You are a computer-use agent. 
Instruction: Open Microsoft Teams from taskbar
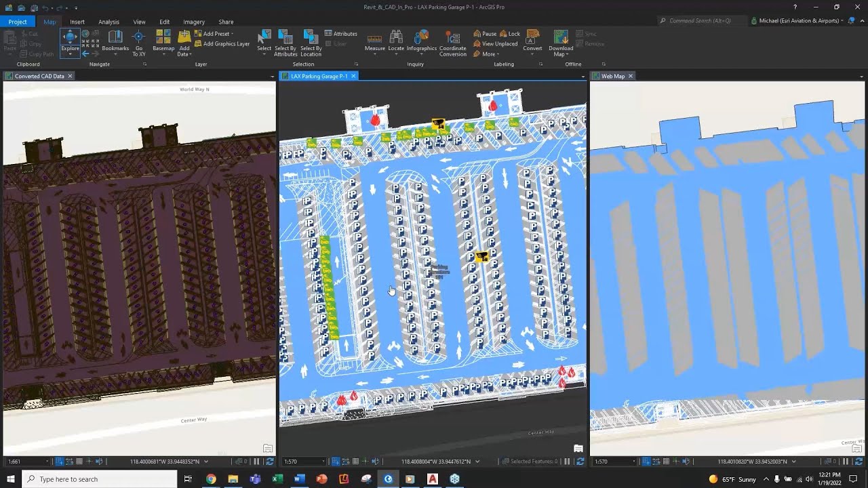point(255,479)
